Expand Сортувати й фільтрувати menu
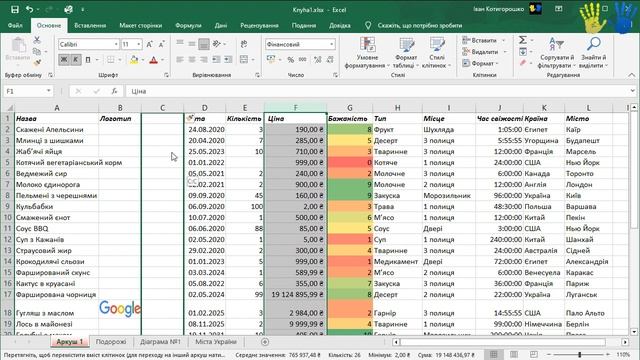The height and width of the screenshot is (360, 640). (x=557, y=52)
